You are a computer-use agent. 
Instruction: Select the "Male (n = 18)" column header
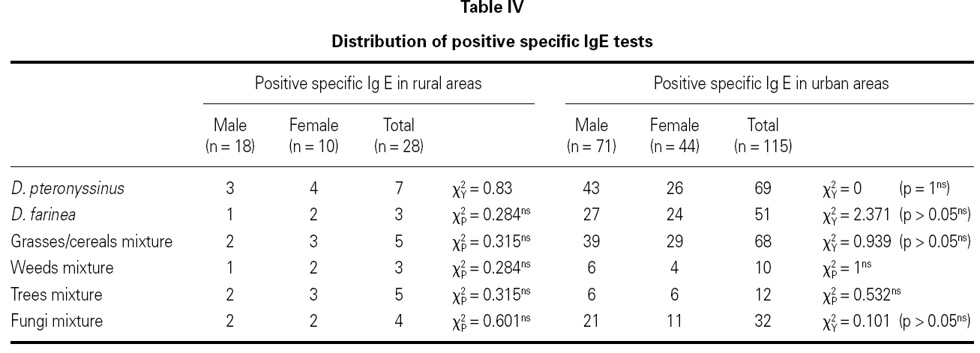tap(230, 136)
